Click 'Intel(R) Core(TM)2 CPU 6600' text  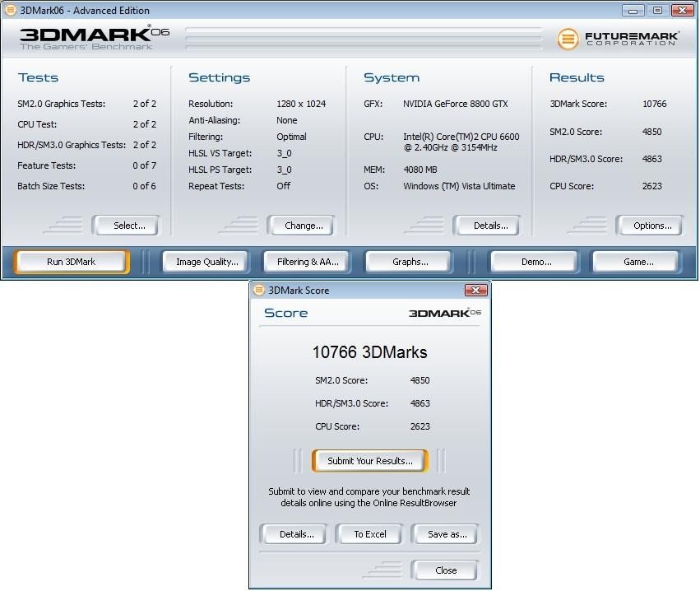(x=461, y=137)
